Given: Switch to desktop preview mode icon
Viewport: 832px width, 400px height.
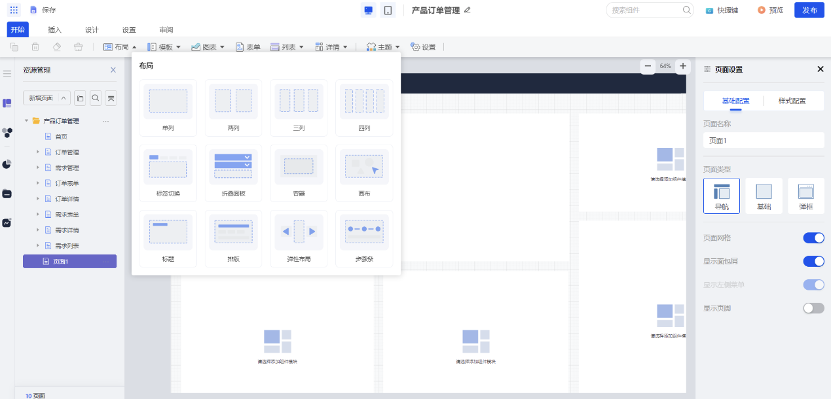Looking at the screenshot, I should [368, 10].
